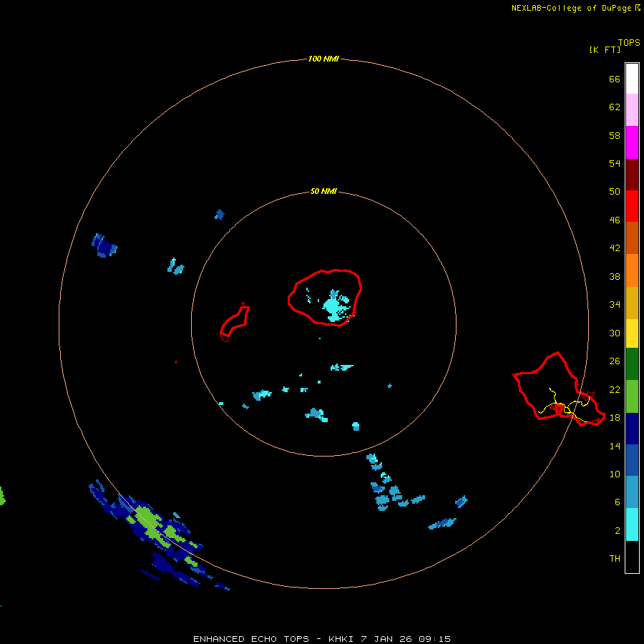
Task: Select the light green legend swatch
Action: pos(632,396)
